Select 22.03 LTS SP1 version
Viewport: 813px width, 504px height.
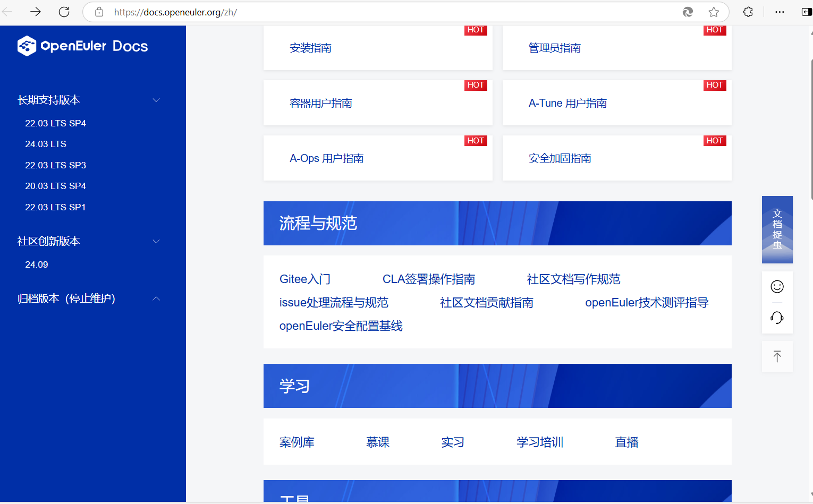click(x=55, y=207)
